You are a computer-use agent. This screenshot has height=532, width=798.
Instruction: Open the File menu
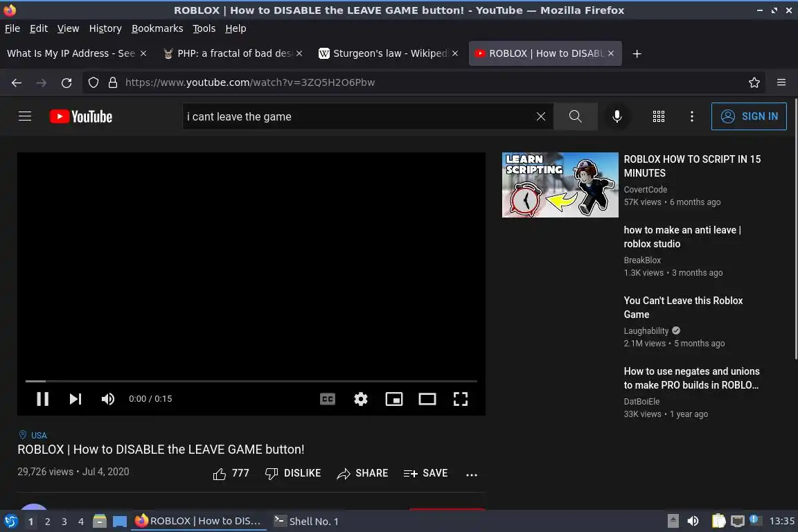[12, 28]
